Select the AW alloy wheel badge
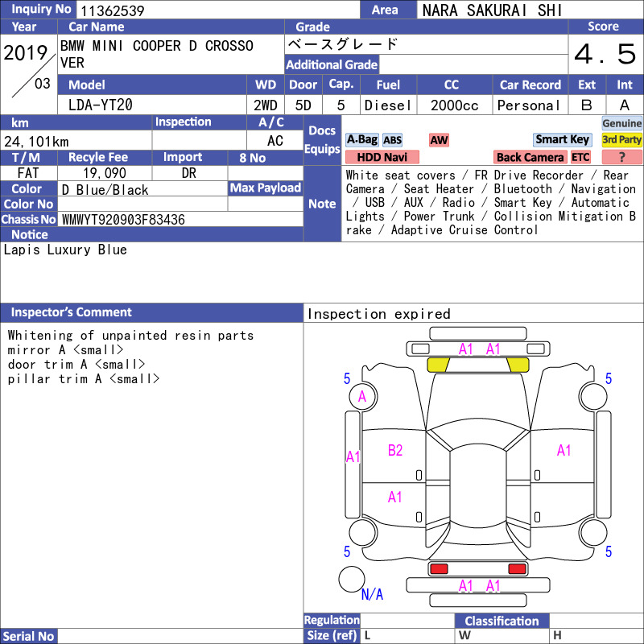The width and height of the screenshot is (644, 644). 439,140
